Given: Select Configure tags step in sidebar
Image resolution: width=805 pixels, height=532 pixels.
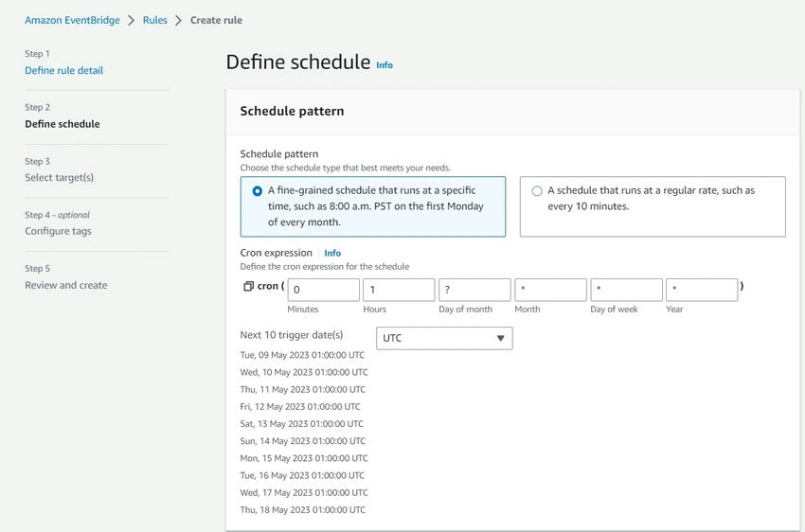Looking at the screenshot, I should pyautogui.click(x=58, y=231).
